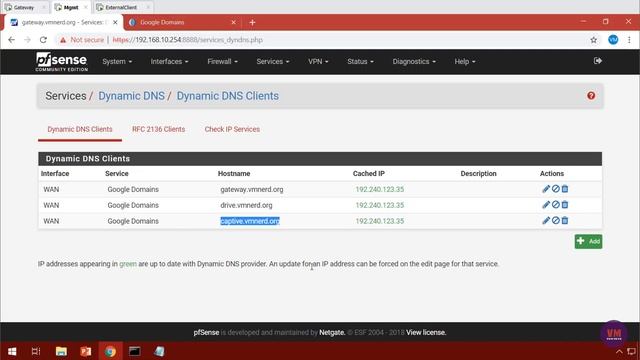This screenshot has height=360, width=640.
Task: Open PowerPoint from the taskbar
Action: [x=86, y=351]
